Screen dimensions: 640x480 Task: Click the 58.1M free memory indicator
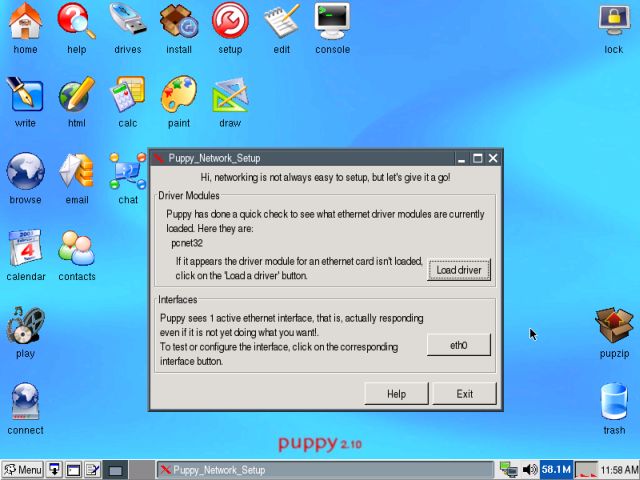(x=556, y=470)
